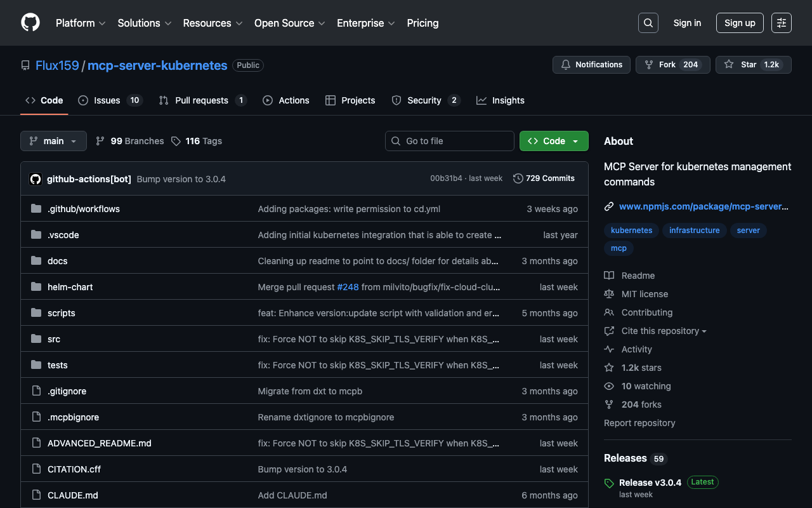812x508 pixels.
Task: Click the tags icon beside 116 Tags
Action: (176, 141)
